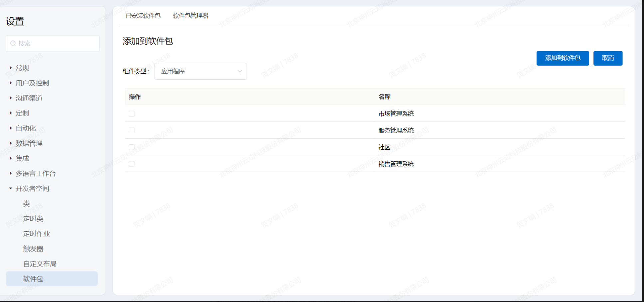Select 定时作业 in the sidebar
Image resolution: width=644 pixels, height=302 pixels.
pos(36,234)
